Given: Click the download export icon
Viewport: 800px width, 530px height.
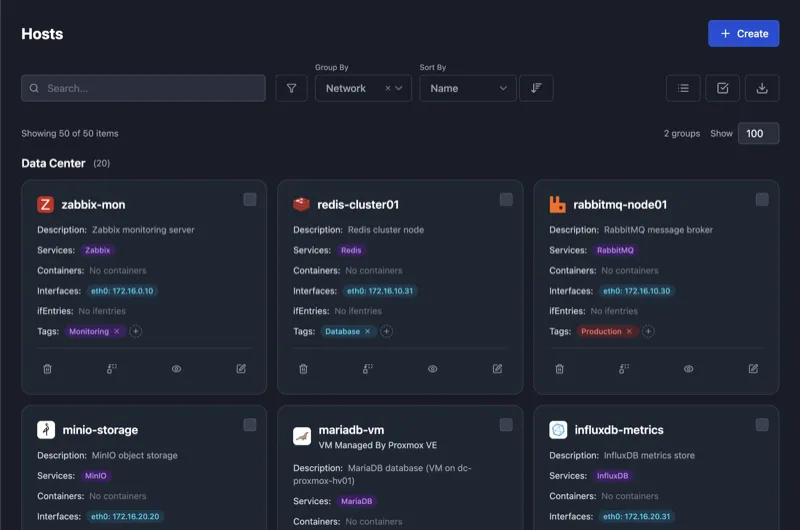Looking at the screenshot, I should 762,88.
